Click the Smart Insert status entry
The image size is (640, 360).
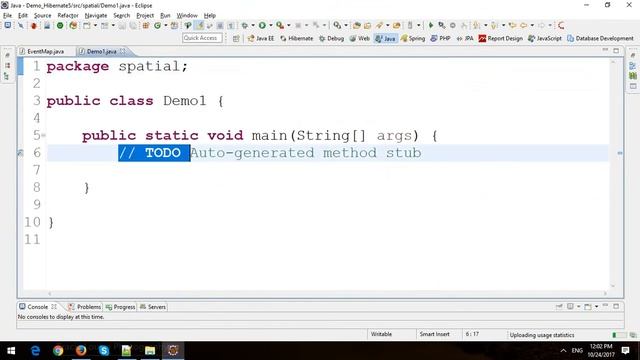click(434, 334)
